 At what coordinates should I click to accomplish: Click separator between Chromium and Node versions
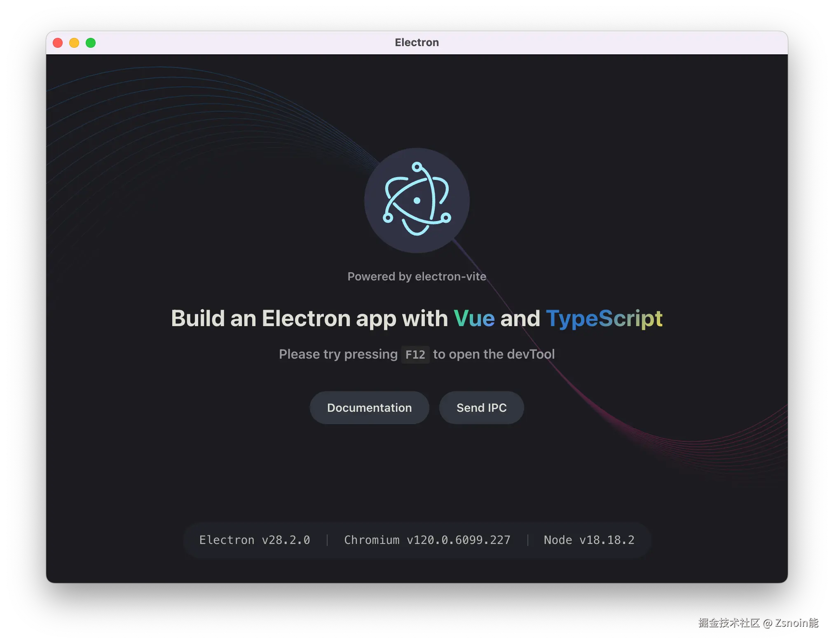527,540
